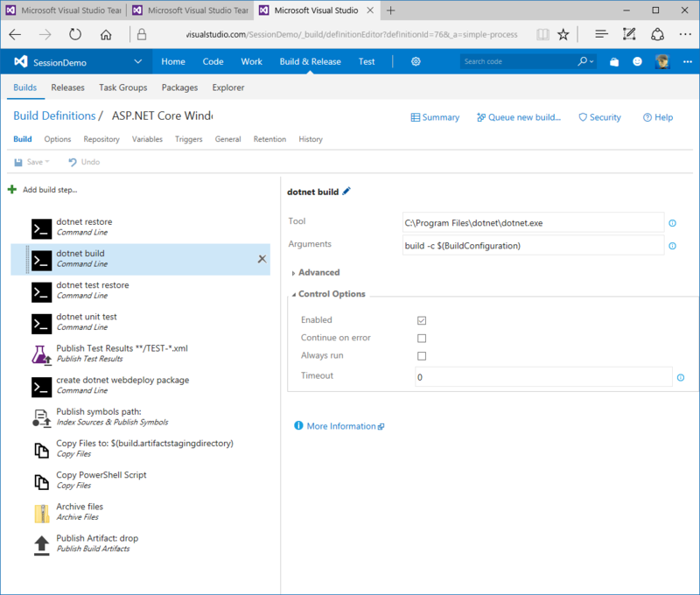Click the info icon next to Timeout field
700x595 pixels.
coord(681,378)
